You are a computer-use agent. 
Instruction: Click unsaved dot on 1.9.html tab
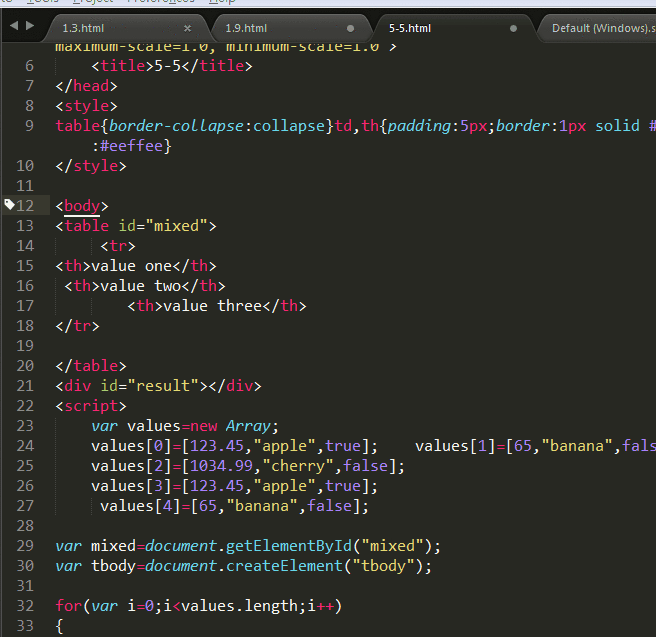click(x=351, y=28)
